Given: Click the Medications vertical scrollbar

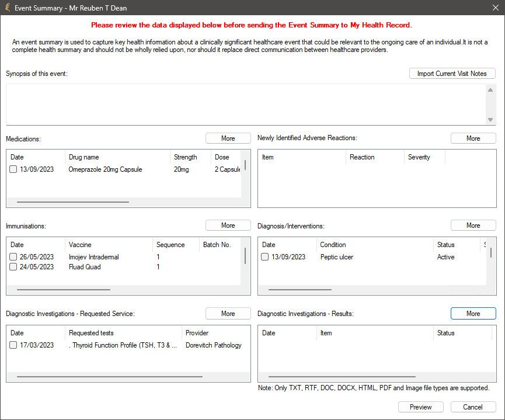Looking at the screenshot, I should click(245, 165).
